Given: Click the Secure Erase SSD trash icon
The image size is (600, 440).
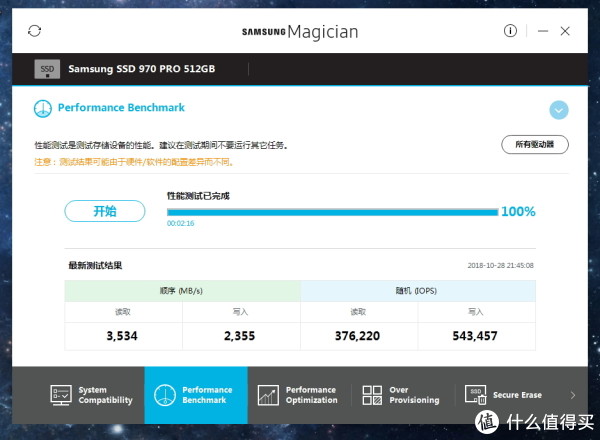Looking at the screenshot, I should 476,395.
